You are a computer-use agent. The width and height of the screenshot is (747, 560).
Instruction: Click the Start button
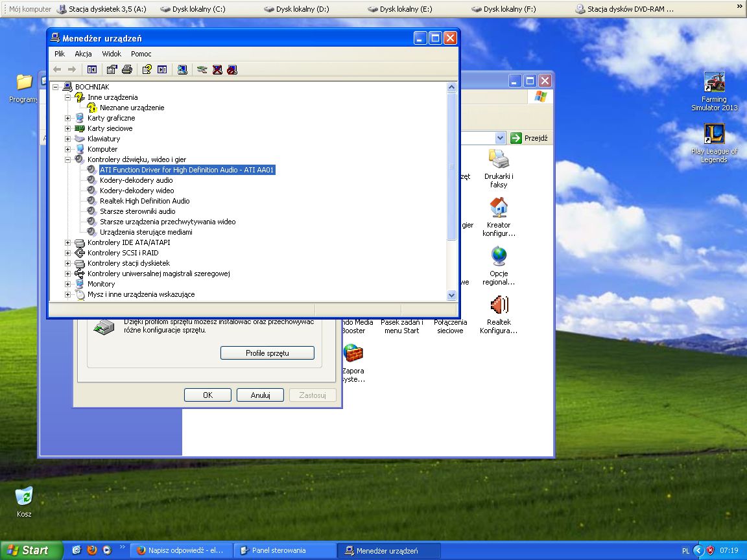(x=30, y=550)
